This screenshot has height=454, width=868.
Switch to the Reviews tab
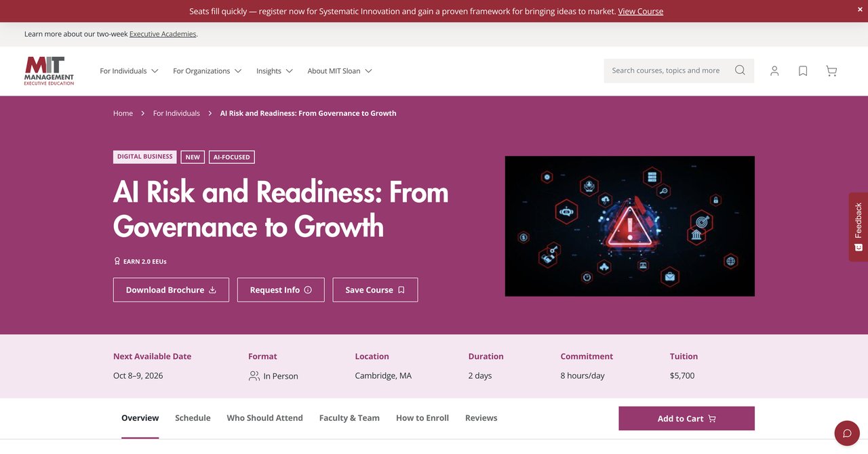click(481, 418)
